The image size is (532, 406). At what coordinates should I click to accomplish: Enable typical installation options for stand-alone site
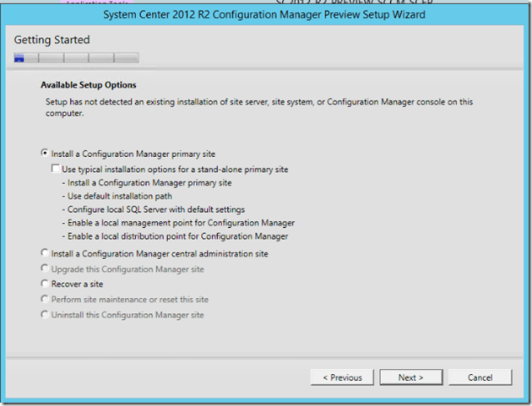56,169
